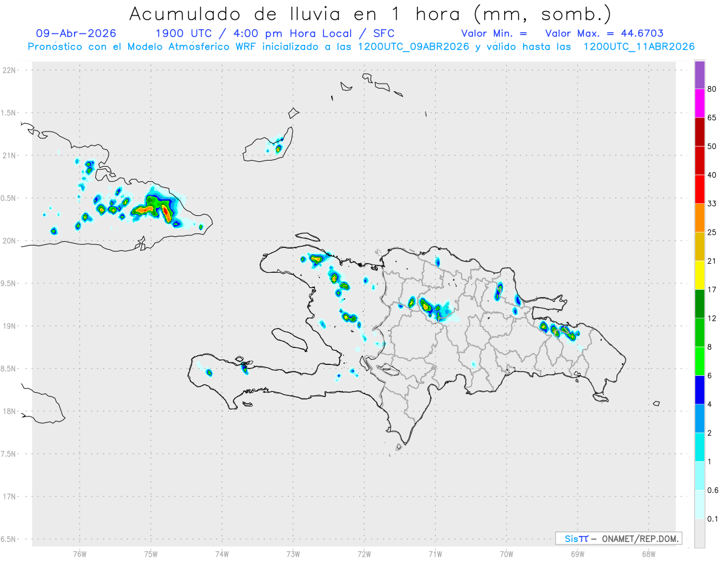Select the 68W longitude axis label
Screen dimensions: 728x562
coord(649,554)
